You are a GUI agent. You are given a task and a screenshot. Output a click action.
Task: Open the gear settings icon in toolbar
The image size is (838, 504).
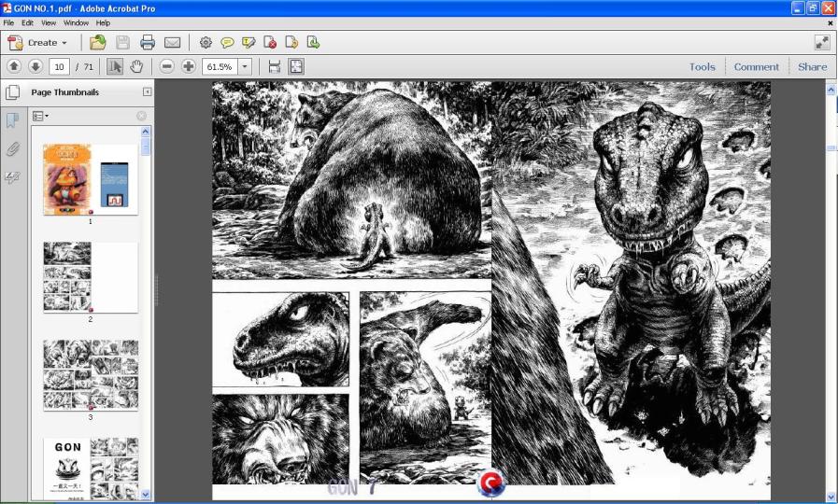tap(206, 42)
